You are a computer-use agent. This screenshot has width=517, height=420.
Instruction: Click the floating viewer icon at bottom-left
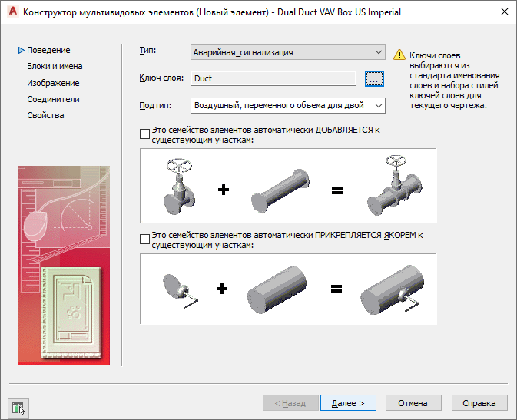[18, 408]
